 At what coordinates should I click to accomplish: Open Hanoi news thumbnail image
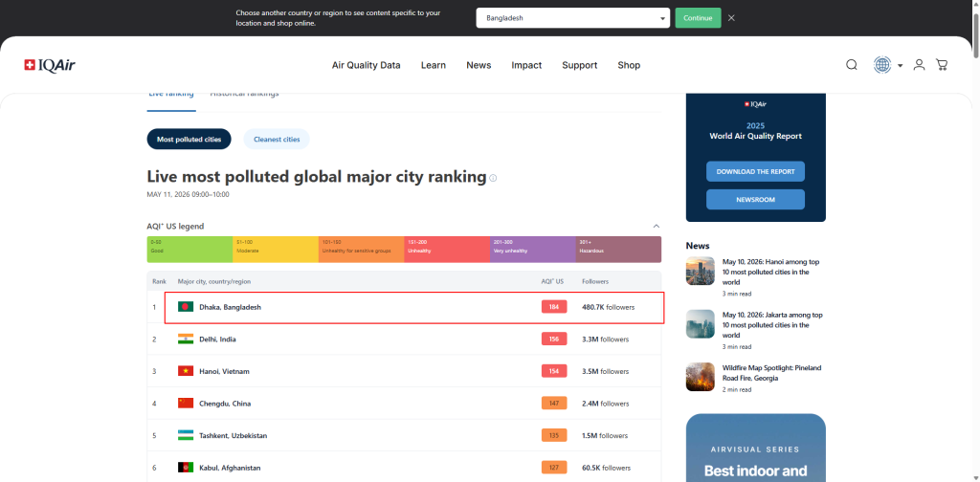(x=700, y=271)
